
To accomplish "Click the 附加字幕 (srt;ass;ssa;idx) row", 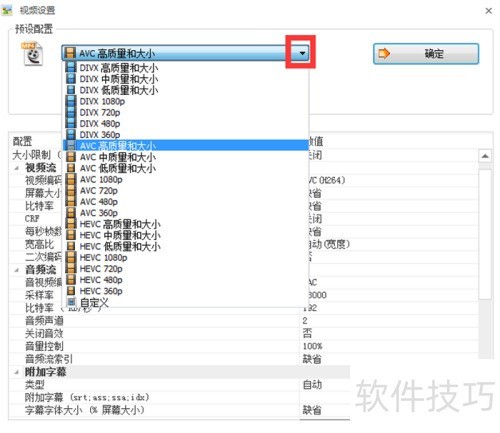I will click(179, 397).
